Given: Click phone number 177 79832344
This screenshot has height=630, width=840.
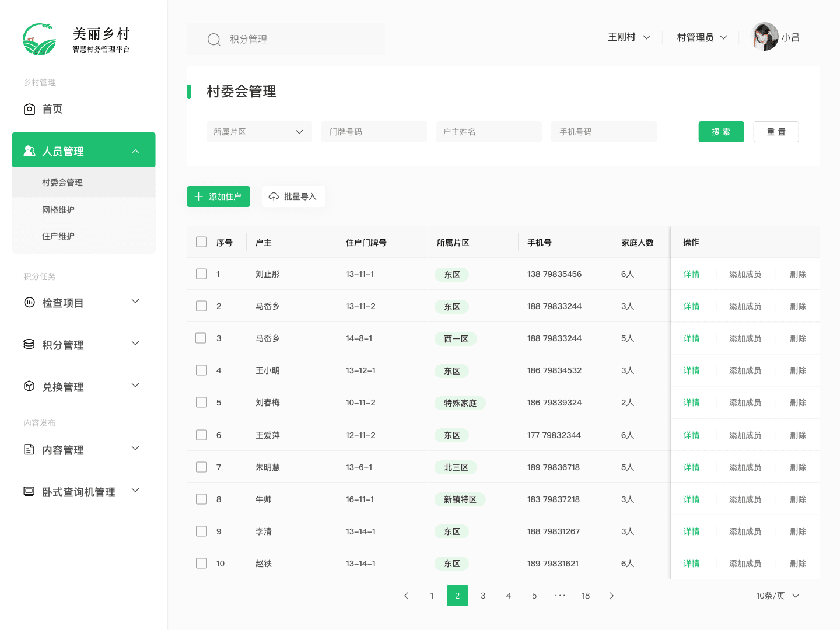Looking at the screenshot, I should (554, 435).
